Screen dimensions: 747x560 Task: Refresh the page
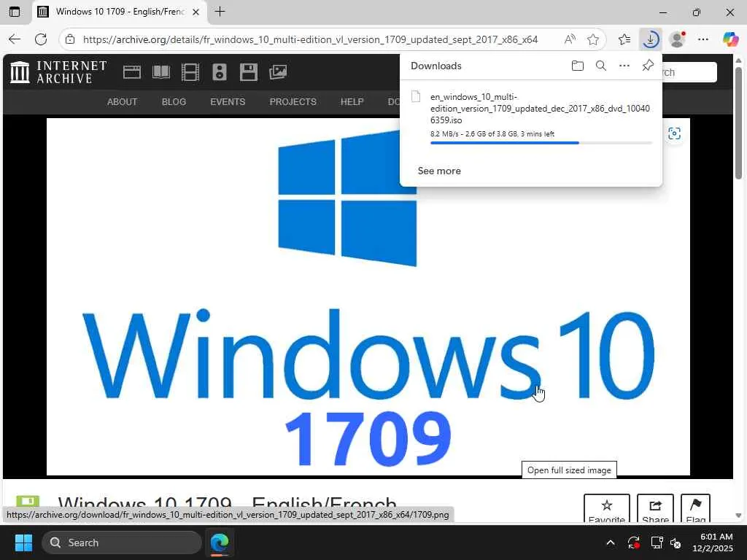click(41, 39)
